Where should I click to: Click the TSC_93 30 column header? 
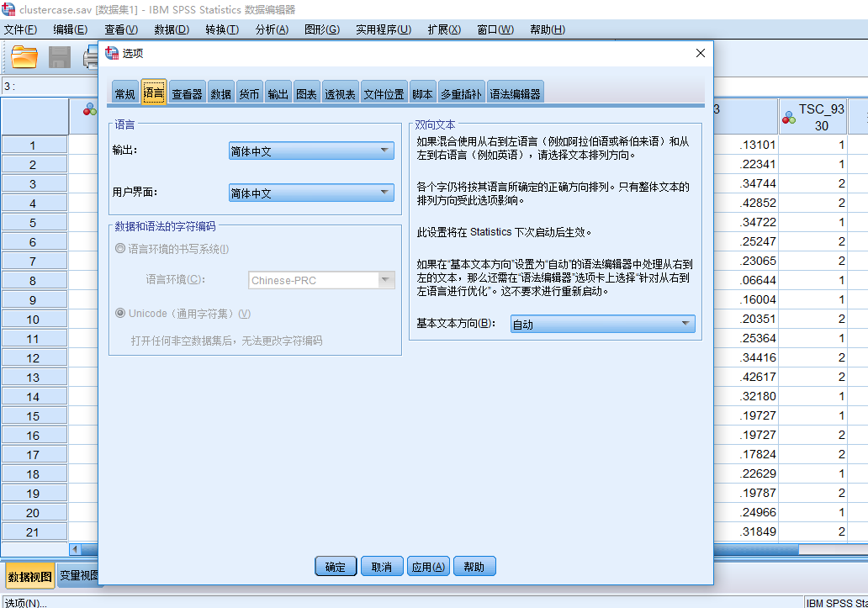tap(812, 117)
